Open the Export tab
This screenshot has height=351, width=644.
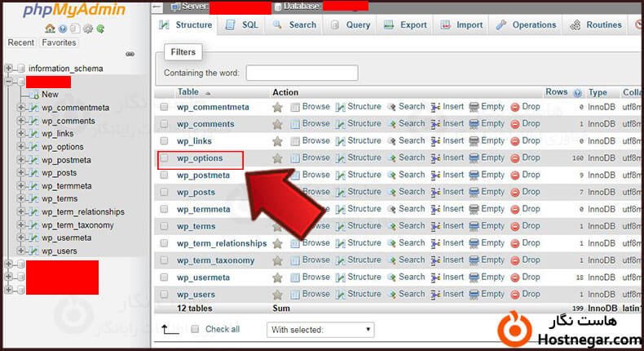pyautogui.click(x=405, y=25)
